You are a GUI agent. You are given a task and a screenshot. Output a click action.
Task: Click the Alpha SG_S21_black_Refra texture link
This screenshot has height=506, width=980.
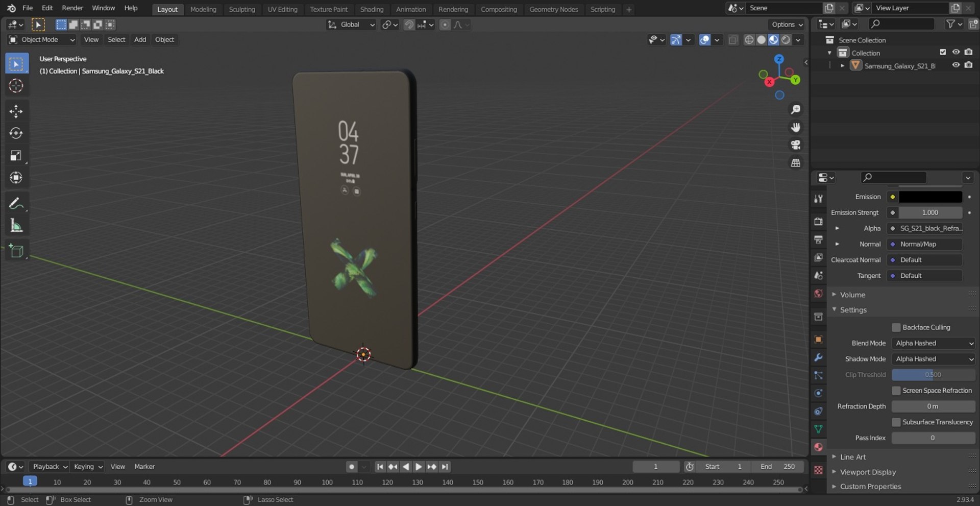925,228
